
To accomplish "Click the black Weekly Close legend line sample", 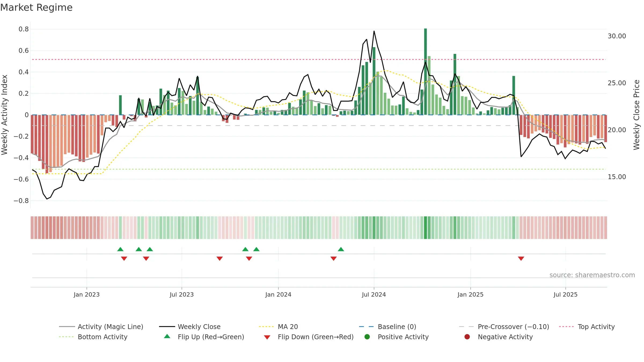I will [167, 327].
